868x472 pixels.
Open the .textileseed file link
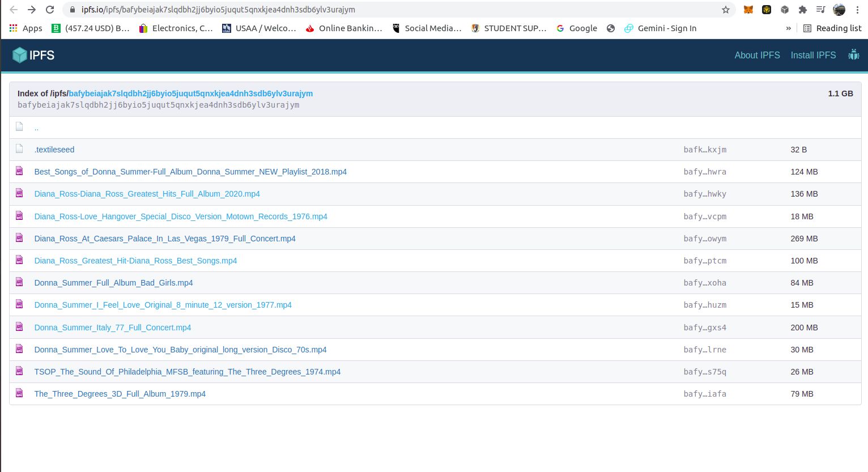coord(54,150)
